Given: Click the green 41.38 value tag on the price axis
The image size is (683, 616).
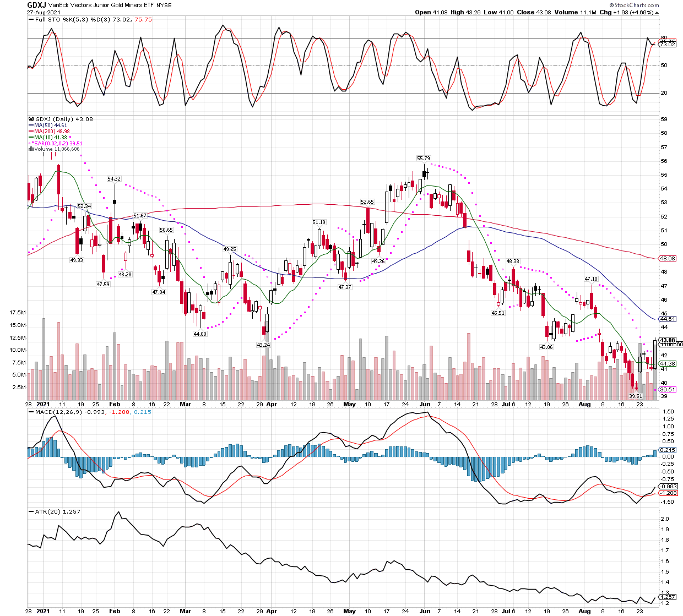Looking at the screenshot, I should click(668, 363).
